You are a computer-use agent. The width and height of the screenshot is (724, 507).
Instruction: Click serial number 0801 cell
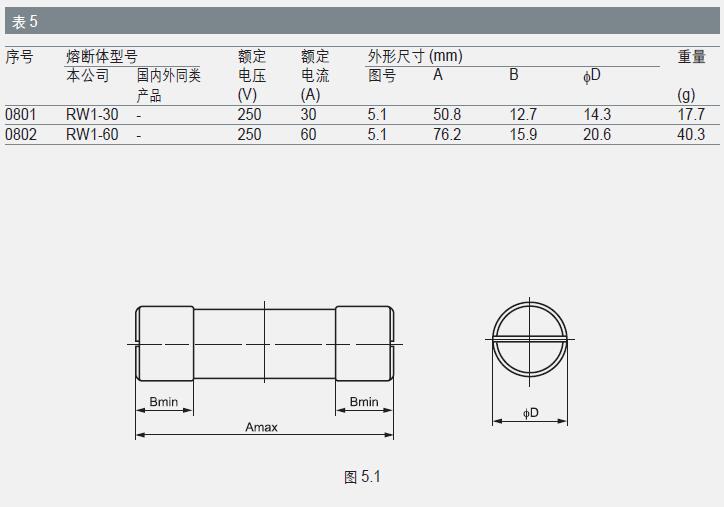point(21,115)
